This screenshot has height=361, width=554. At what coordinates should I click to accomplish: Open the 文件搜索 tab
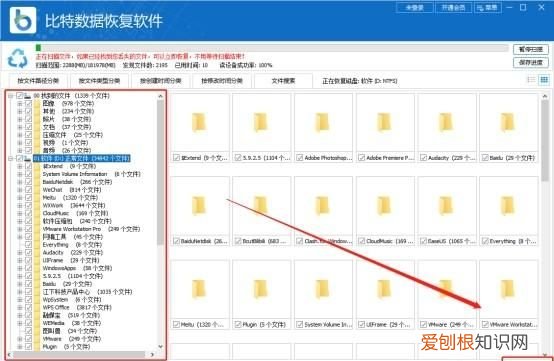283,81
